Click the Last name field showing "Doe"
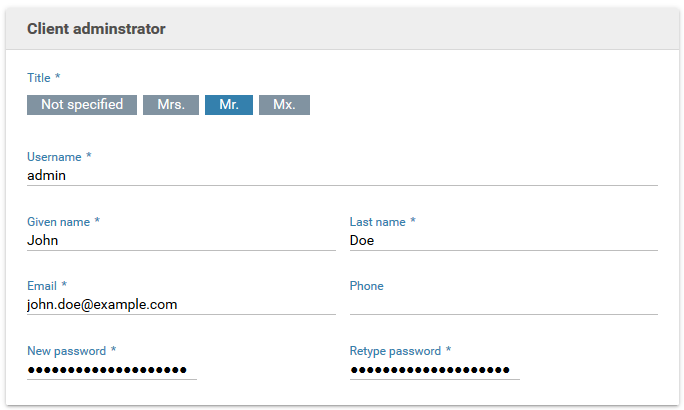 coord(503,240)
